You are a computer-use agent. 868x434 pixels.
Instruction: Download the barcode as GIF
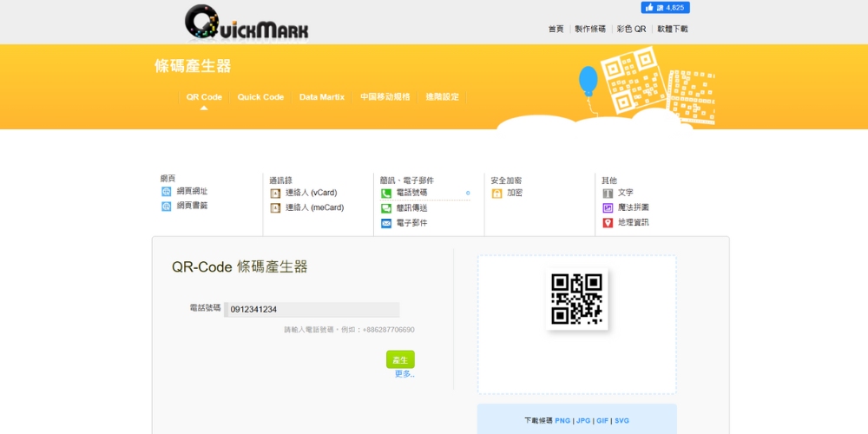point(602,421)
